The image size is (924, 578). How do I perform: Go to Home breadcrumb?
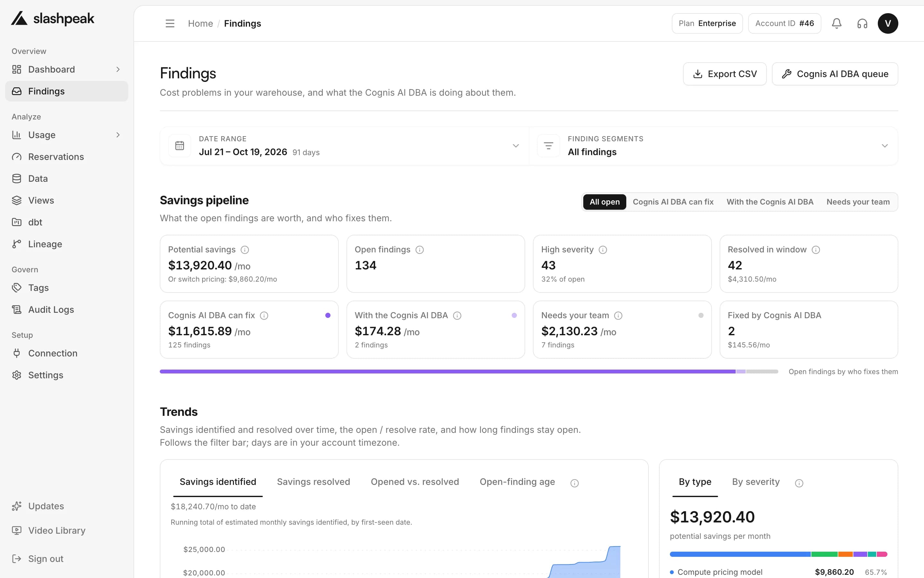click(x=201, y=23)
